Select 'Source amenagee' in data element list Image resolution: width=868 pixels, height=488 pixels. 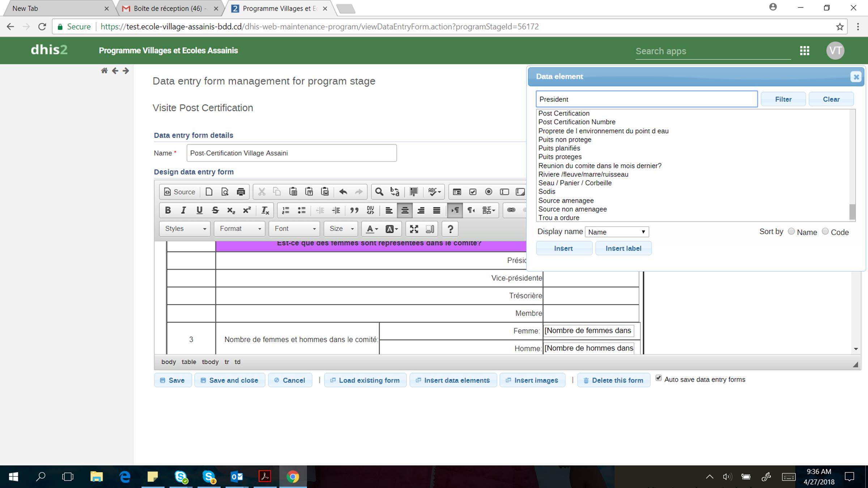tap(566, 201)
